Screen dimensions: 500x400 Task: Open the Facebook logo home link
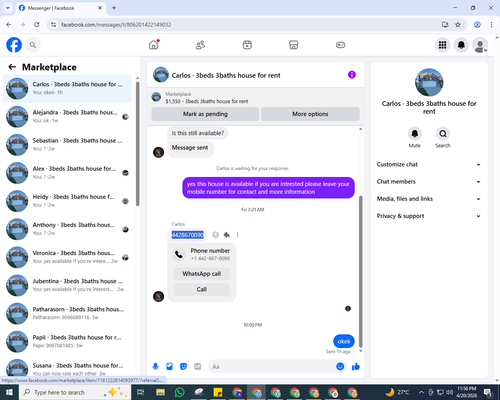[x=14, y=45]
